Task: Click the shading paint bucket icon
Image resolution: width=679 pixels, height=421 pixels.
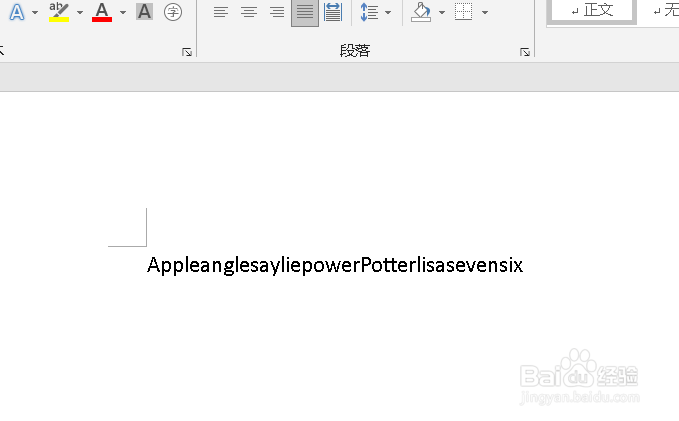Action: 421,12
